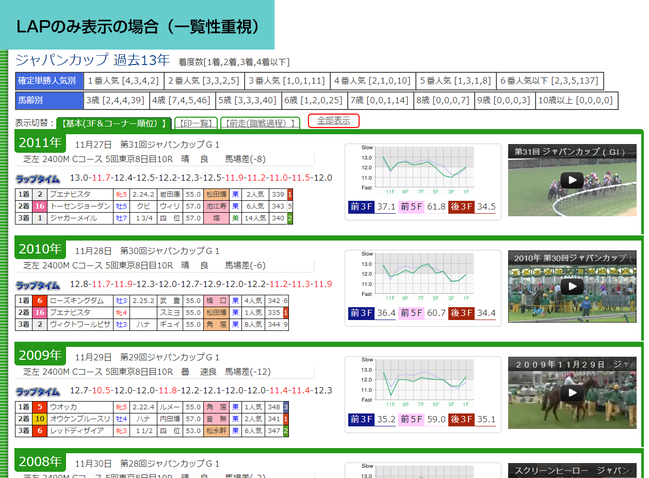Click the 後3F badge beside 34.4
Image resolution: width=649 pixels, height=478 pixels.
pos(461,313)
